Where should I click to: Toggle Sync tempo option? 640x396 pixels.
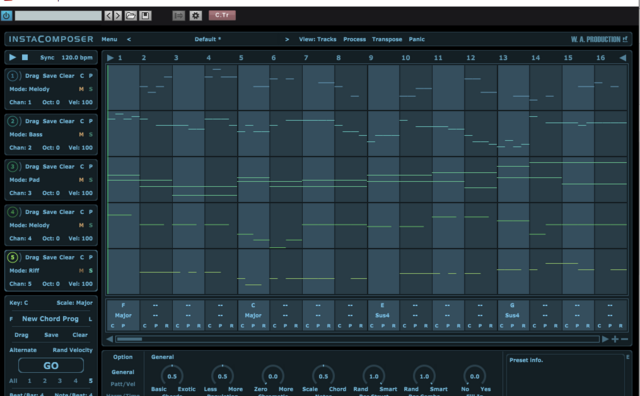pyautogui.click(x=47, y=58)
